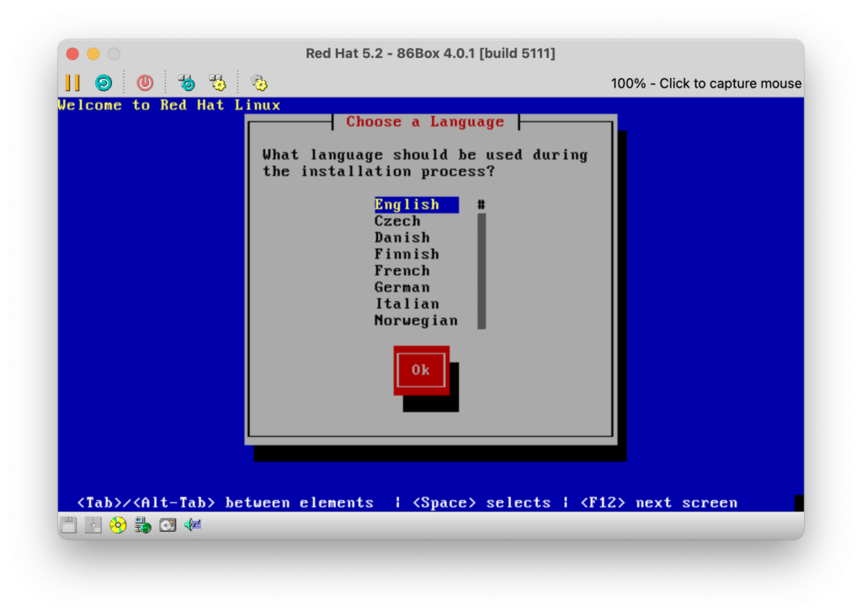Click the '100% - Click to capture mouse' status text

click(706, 83)
